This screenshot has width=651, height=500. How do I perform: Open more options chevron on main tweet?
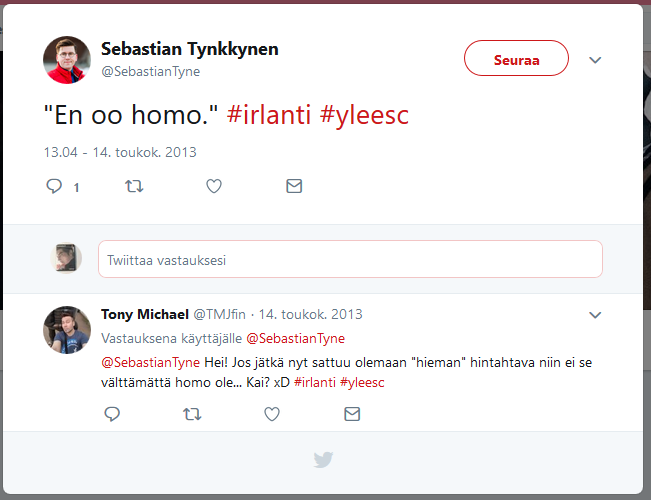click(x=595, y=60)
